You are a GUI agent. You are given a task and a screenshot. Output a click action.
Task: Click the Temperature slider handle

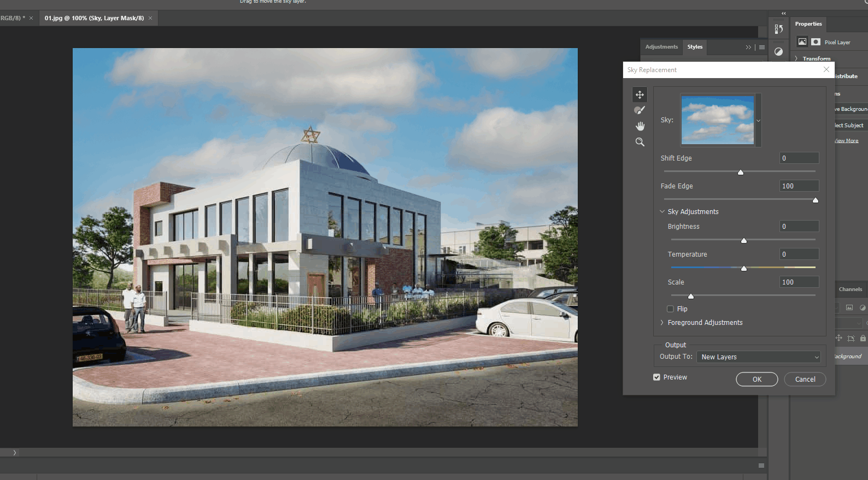pos(744,269)
